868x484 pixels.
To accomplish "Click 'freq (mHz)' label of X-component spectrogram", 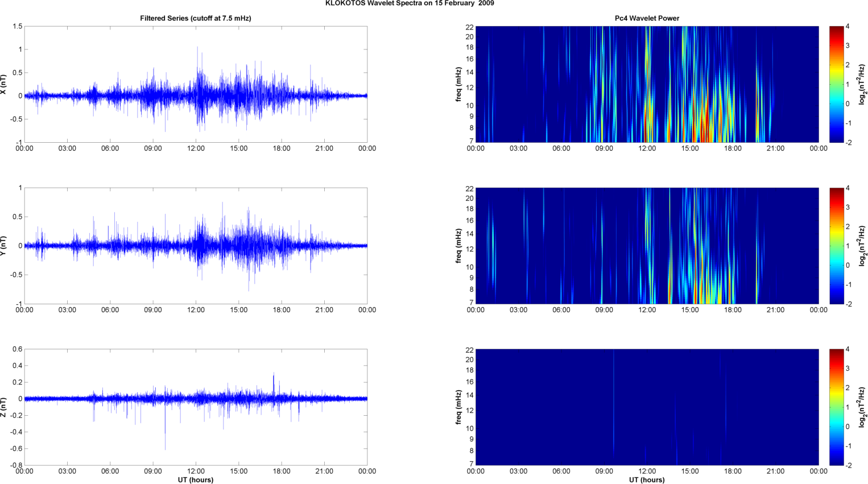I will pyautogui.click(x=458, y=84).
